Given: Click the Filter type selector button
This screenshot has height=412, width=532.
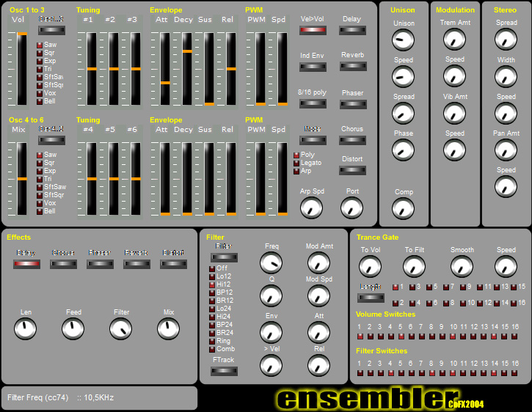Looking at the screenshot, I should [224, 257].
